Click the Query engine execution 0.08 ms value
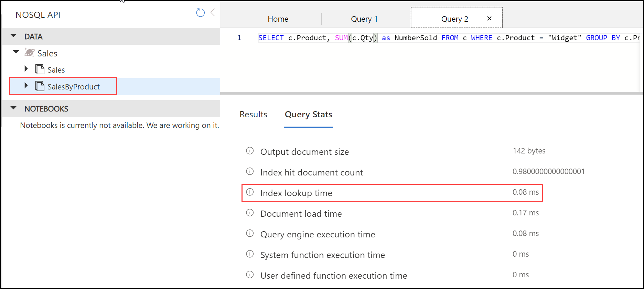Screen dimensions: 644x289 (526, 233)
